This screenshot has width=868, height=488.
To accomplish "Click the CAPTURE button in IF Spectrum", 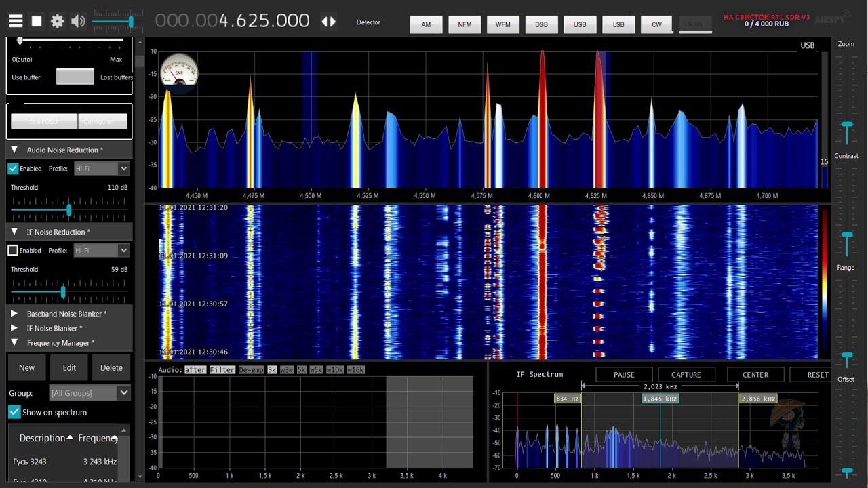I will click(686, 375).
